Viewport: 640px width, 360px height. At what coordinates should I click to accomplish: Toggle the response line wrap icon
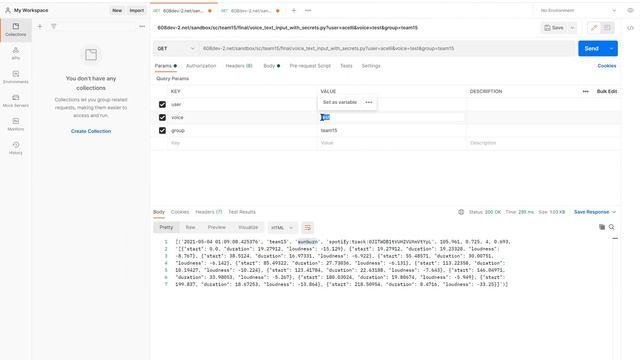coord(308,228)
